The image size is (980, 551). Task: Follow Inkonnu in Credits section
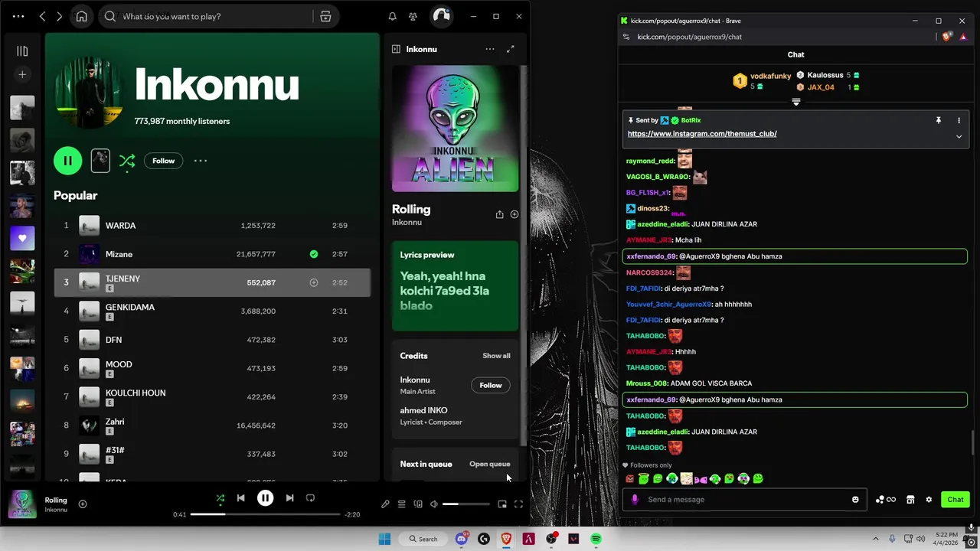click(x=491, y=385)
